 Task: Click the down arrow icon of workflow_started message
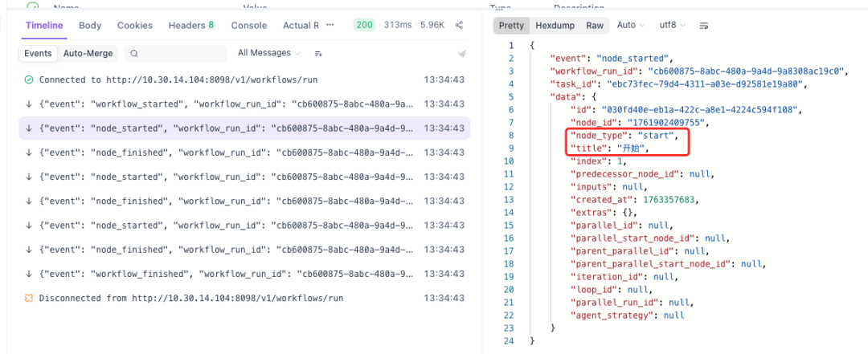(29, 104)
